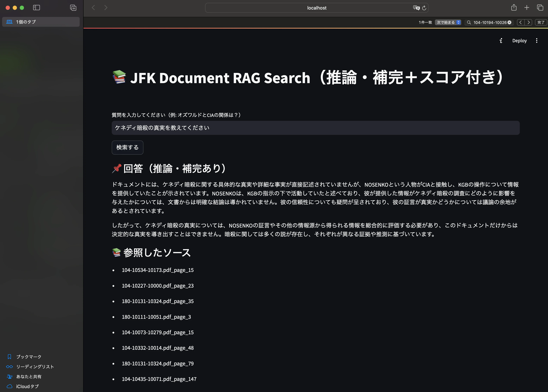Open iCloud タブ in the sidebar

(x=27, y=386)
